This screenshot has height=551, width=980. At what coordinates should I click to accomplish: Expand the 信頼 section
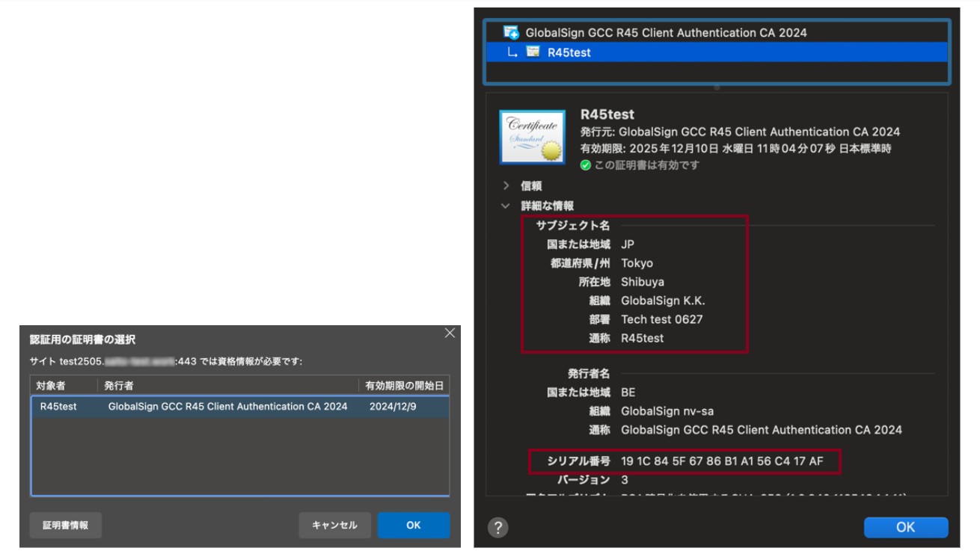(x=506, y=186)
